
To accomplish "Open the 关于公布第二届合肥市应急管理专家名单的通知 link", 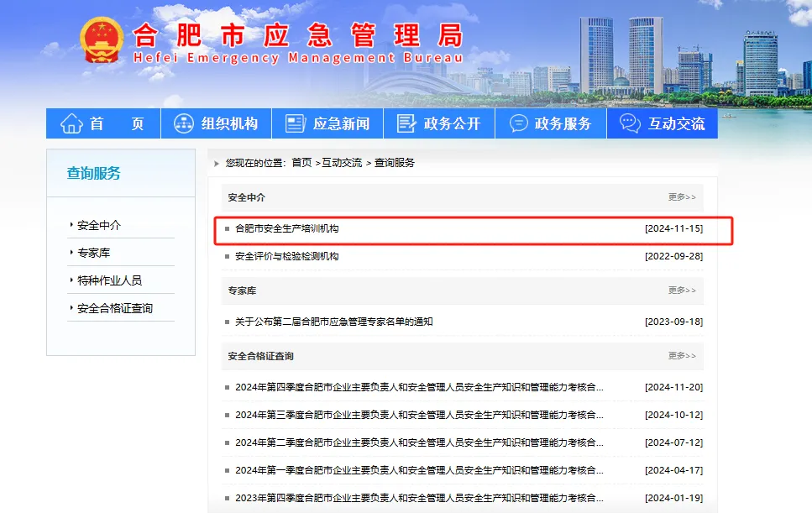I will point(333,322).
